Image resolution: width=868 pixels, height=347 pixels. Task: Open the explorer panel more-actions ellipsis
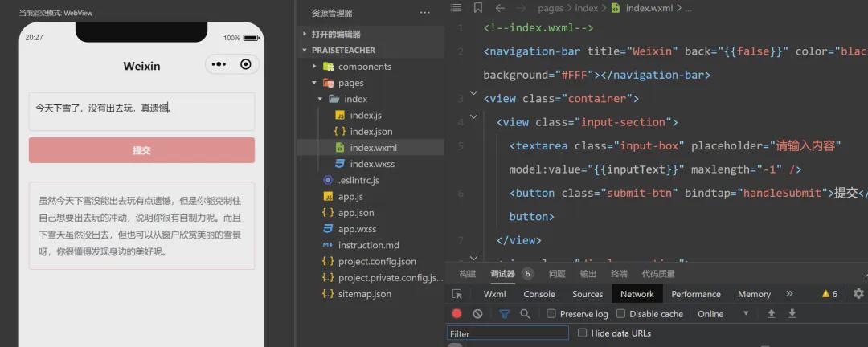click(424, 13)
